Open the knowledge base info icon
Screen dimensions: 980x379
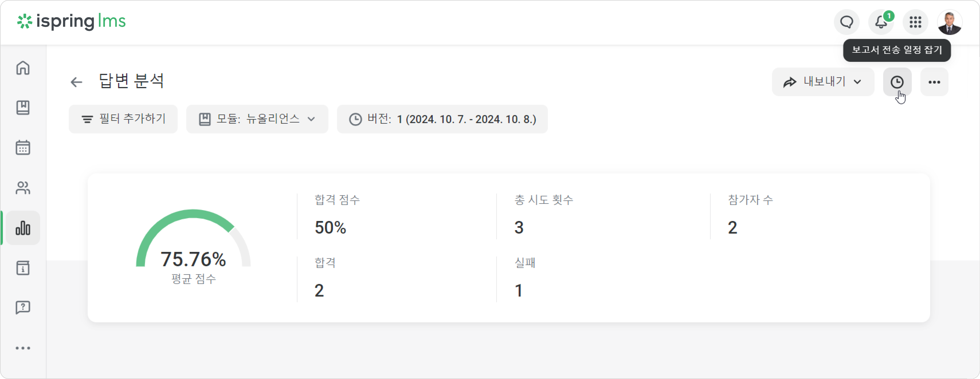click(23, 268)
